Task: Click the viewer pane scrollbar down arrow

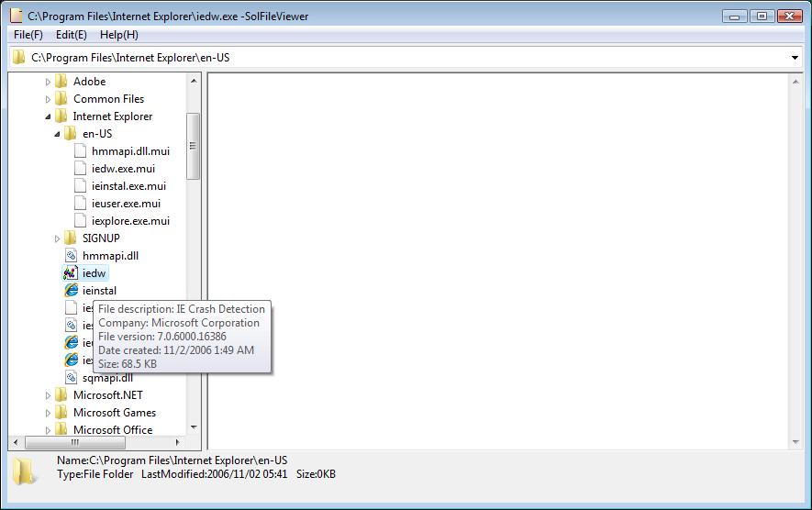Action: click(x=795, y=441)
